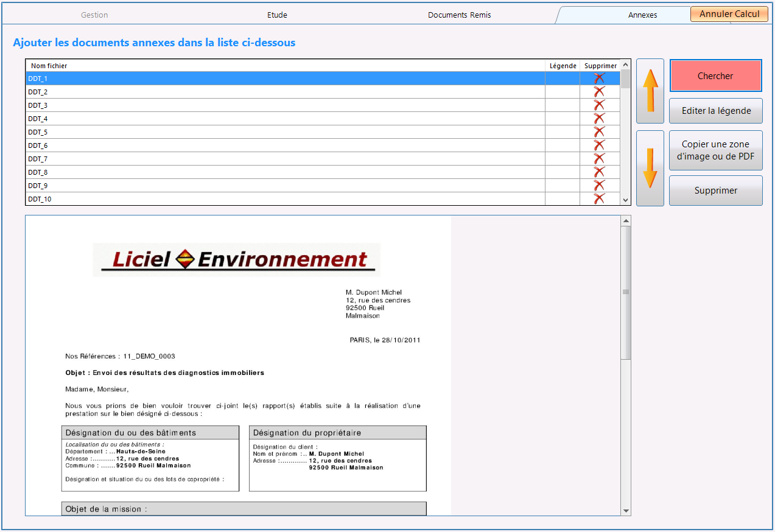The image size is (775, 532).
Task: Click the red cross icon on the DDT_7 row
Action: (x=600, y=158)
